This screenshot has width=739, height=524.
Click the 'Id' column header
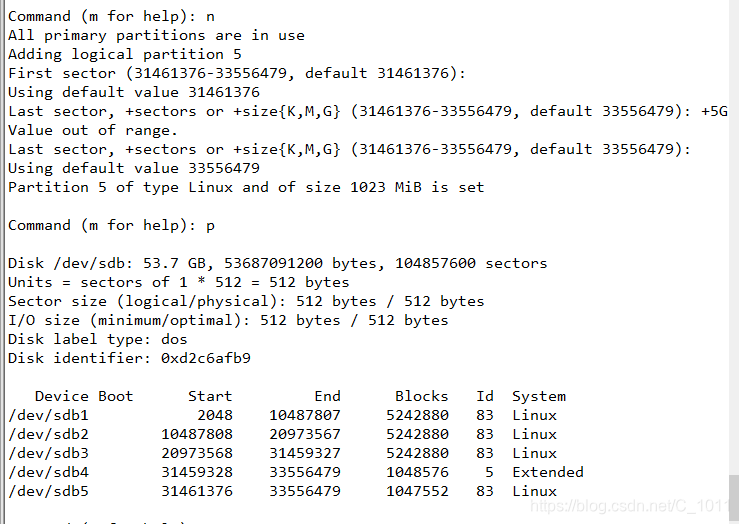[x=484, y=396]
